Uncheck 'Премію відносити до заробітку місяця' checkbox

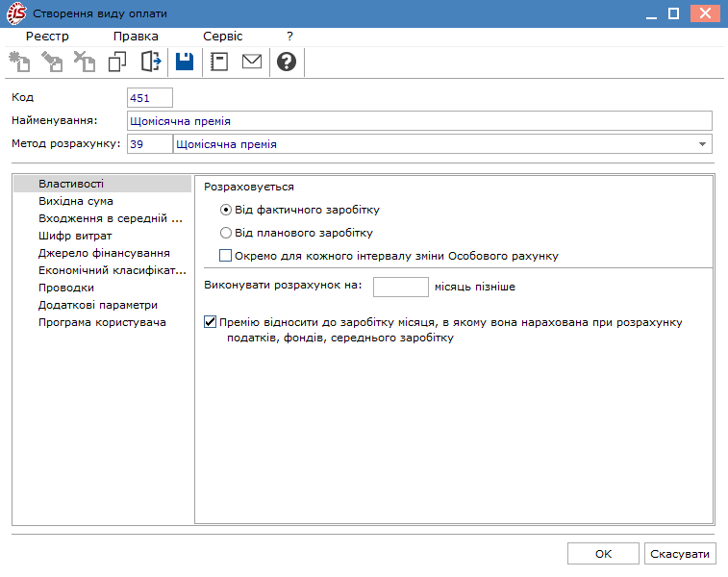210,322
